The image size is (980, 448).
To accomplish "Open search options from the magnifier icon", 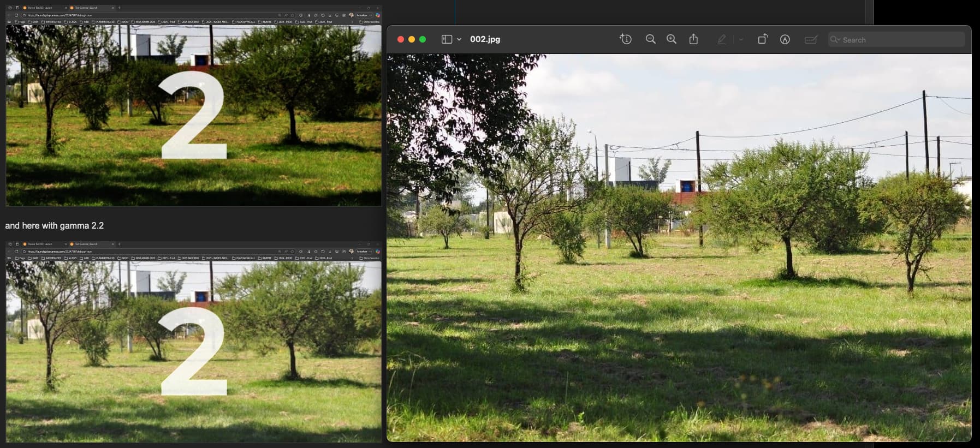I will tap(835, 39).
